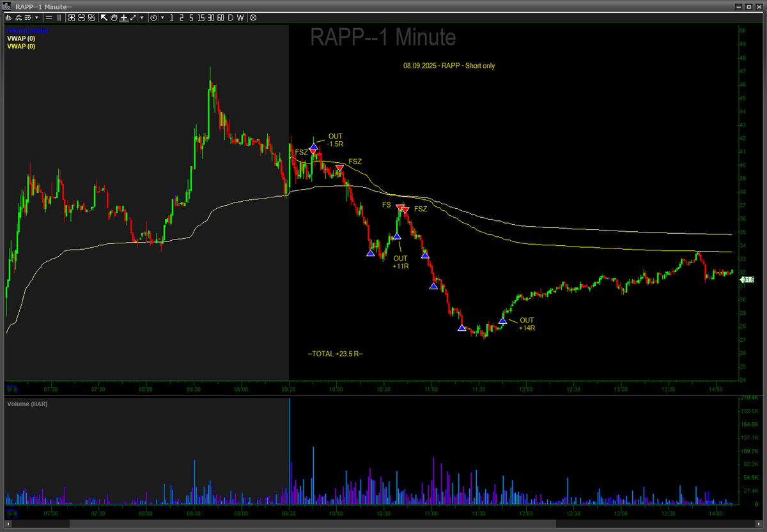This screenshot has height=532, width=767.
Task: Click the studies list icon in toolbar
Action: 27,18
